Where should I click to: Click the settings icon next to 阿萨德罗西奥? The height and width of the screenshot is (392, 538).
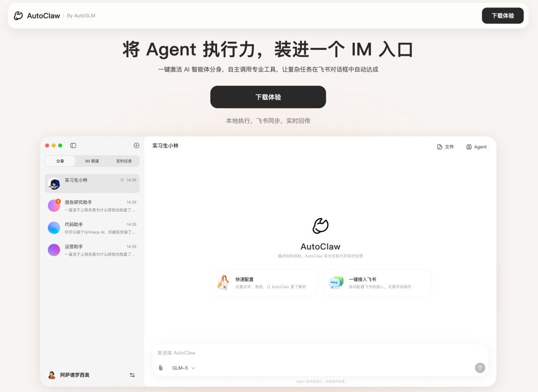132,375
